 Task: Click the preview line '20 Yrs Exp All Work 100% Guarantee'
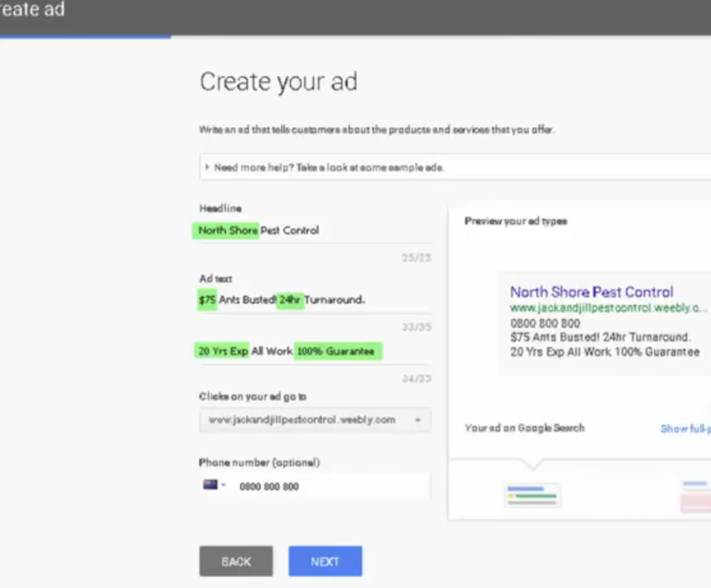pos(605,352)
